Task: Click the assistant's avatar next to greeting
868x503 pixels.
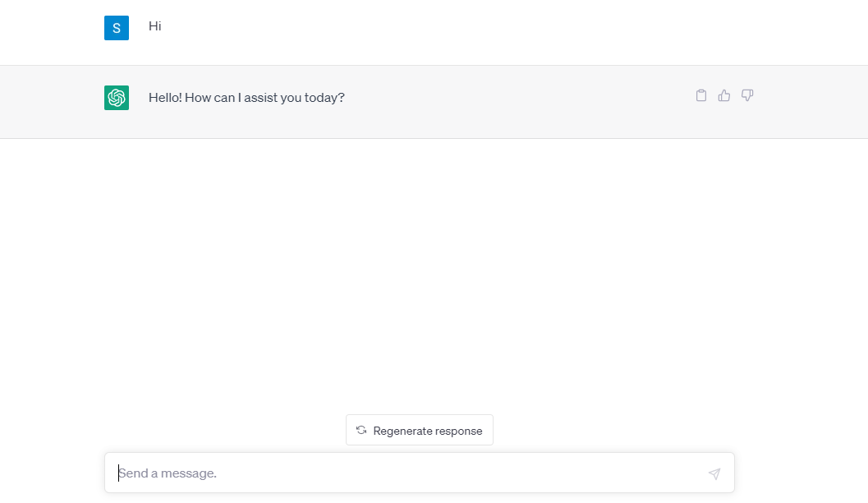Action: tap(117, 97)
